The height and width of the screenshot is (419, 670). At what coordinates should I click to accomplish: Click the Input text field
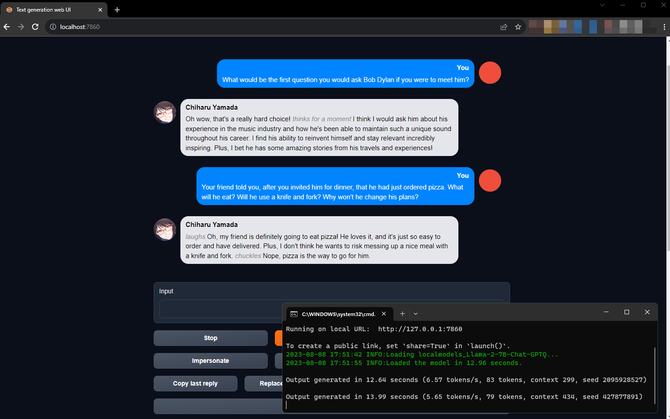[x=220, y=309]
